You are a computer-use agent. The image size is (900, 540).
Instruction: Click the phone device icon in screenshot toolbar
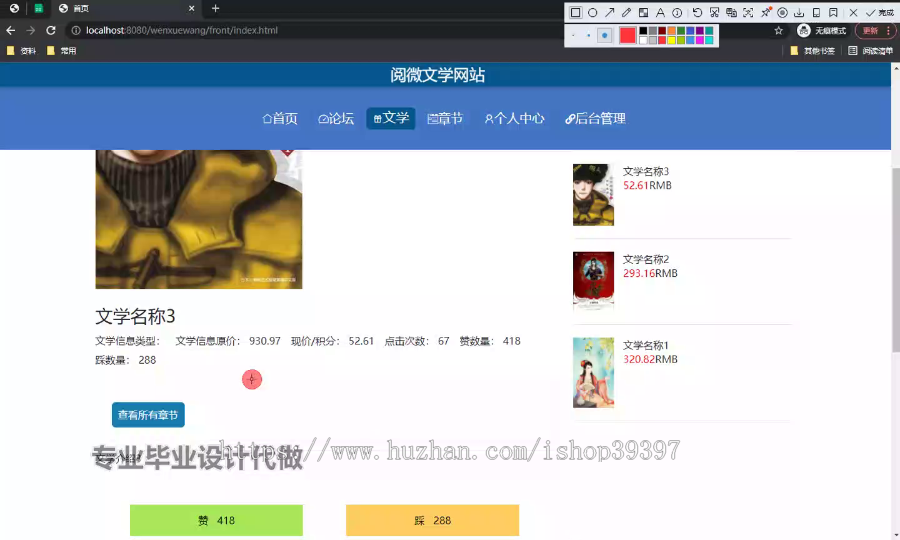pyautogui.click(x=816, y=13)
